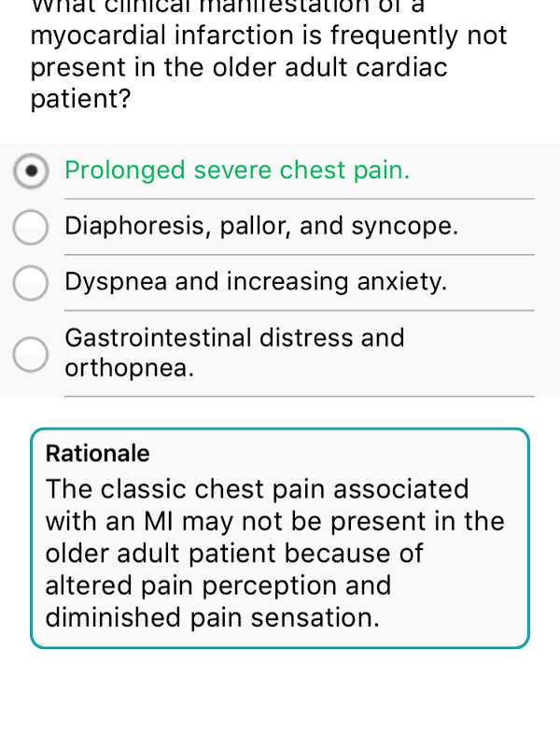The height and width of the screenshot is (747, 560).
Task: Click "older adult patient because of" rationale line
Action: click(234, 553)
